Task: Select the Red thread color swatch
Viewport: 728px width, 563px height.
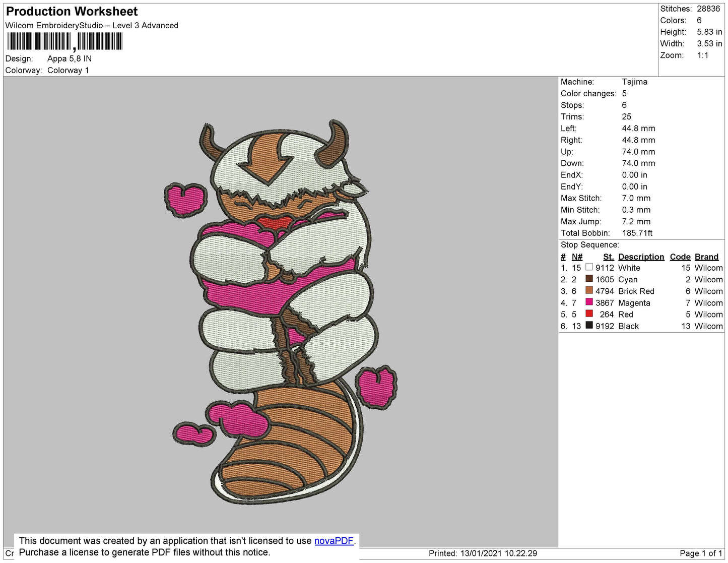Action: 589,314
